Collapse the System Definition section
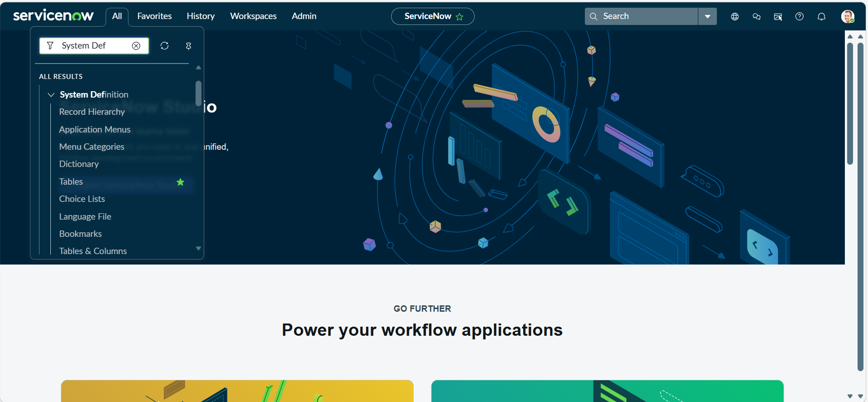Screen dimensions: 868x402 click(x=51, y=95)
